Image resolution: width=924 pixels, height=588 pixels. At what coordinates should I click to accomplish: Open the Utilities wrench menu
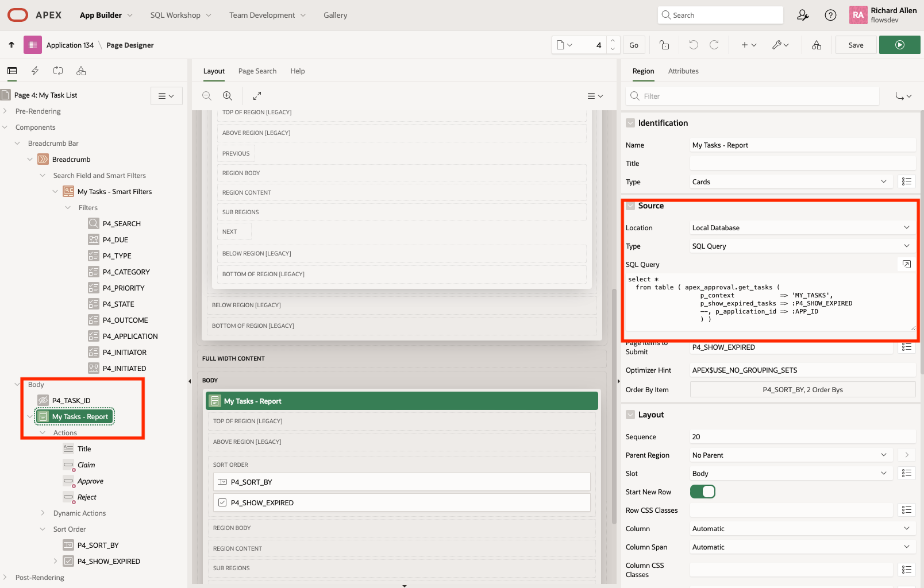pos(780,45)
